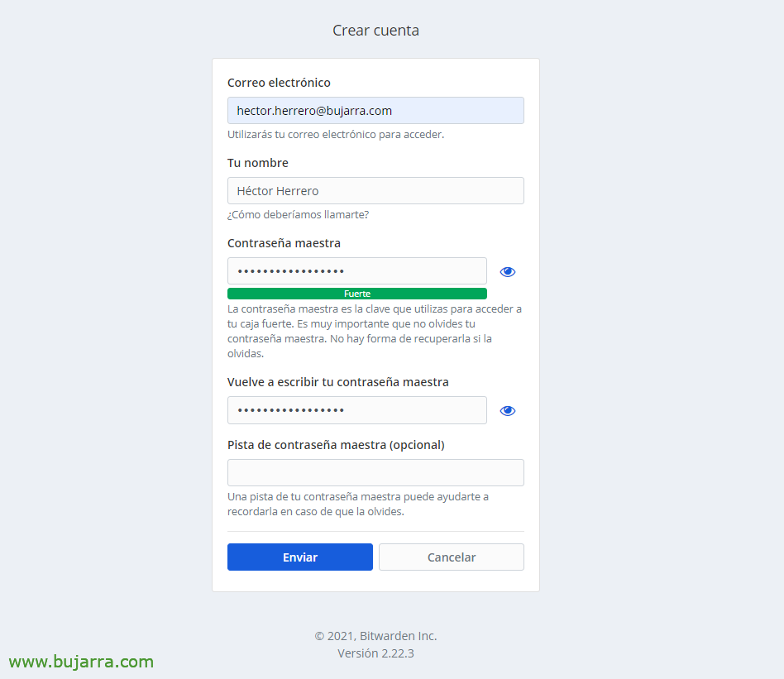Click the Pista de contraseña maestra (opcional) label

pos(336,445)
